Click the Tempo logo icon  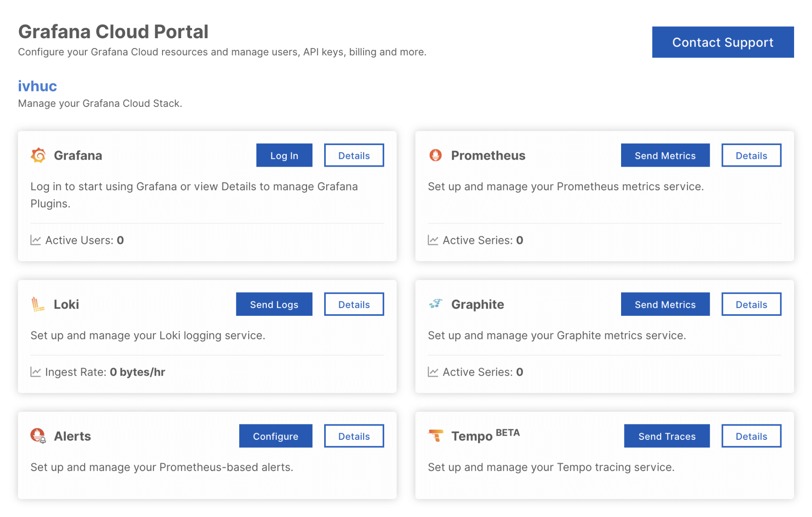[435, 435]
